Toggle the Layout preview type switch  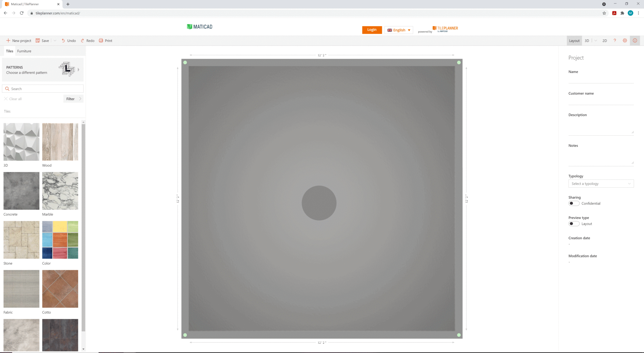[574, 223]
